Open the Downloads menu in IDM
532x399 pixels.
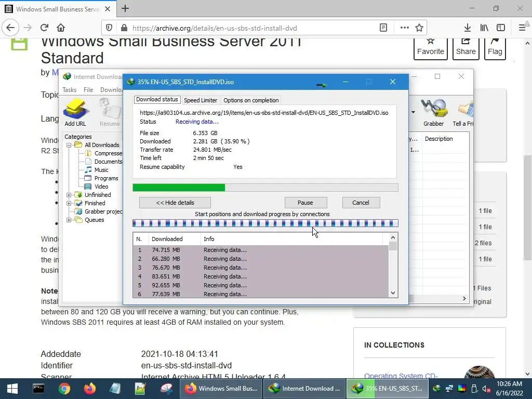pyautogui.click(x=111, y=89)
